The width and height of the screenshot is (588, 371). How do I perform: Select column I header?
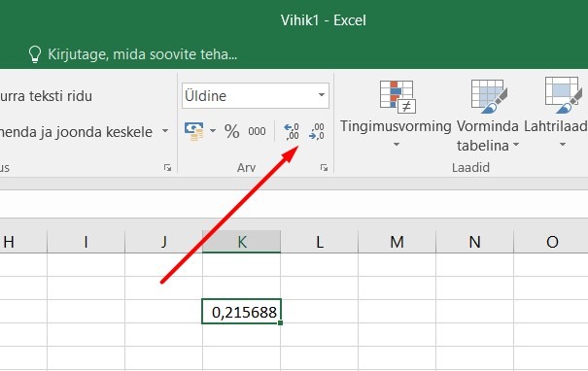click(86, 242)
